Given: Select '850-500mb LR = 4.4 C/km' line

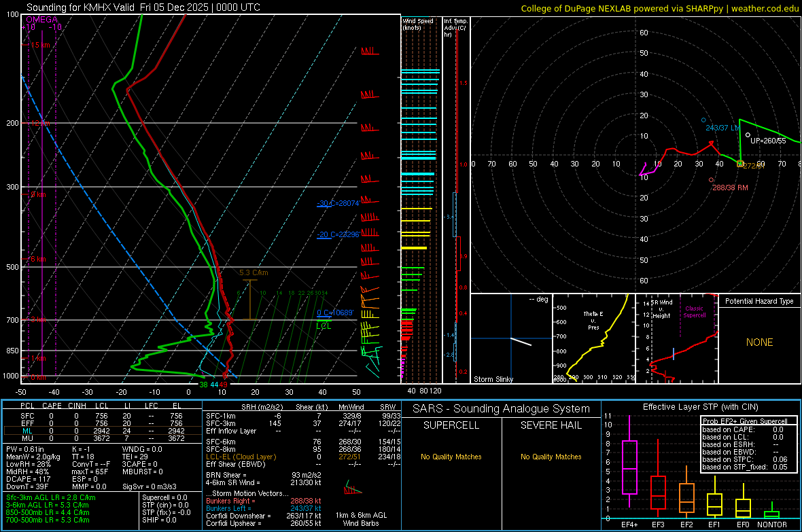Looking at the screenshot, I should point(48,512).
